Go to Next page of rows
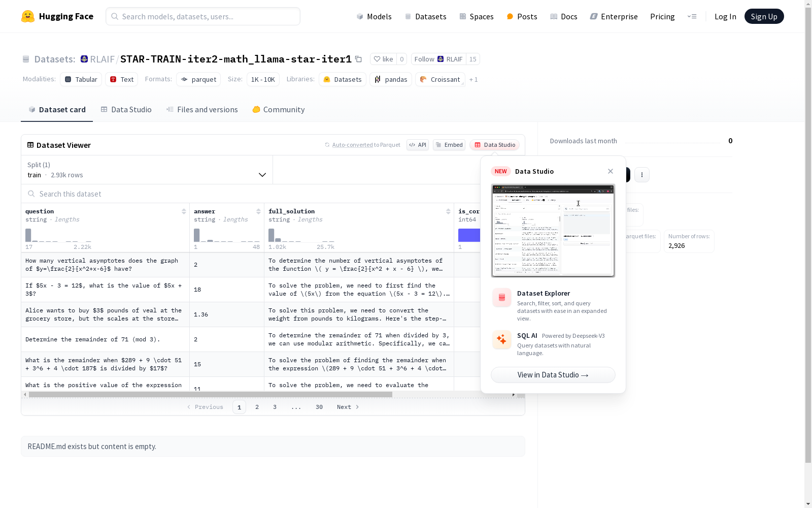The height and width of the screenshot is (508, 812). [x=348, y=407]
